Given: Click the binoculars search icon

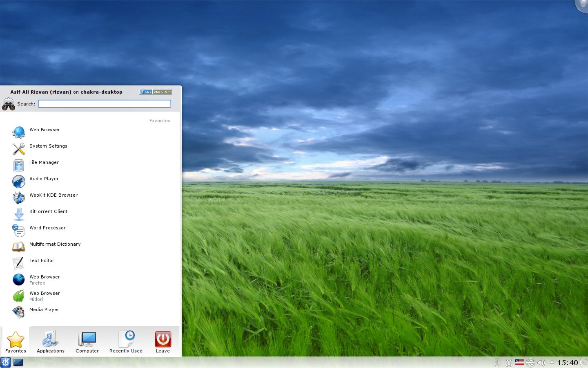Looking at the screenshot, I should coord(9,104).
